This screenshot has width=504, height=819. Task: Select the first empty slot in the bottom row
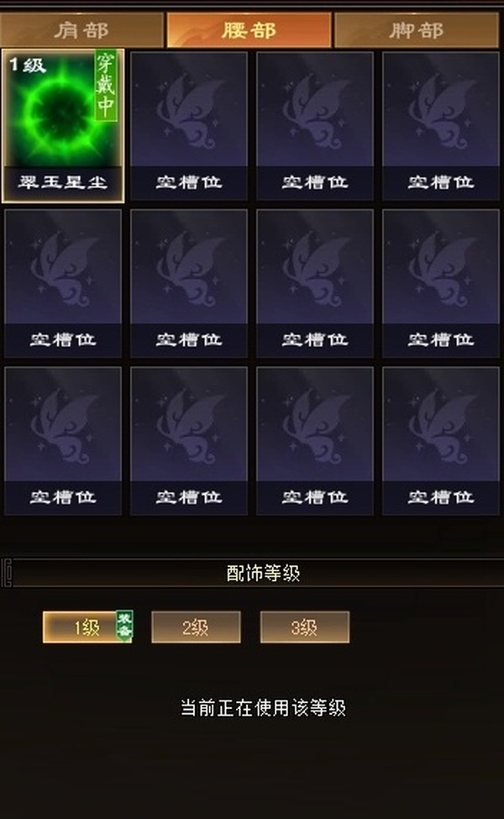coord(63,441)
